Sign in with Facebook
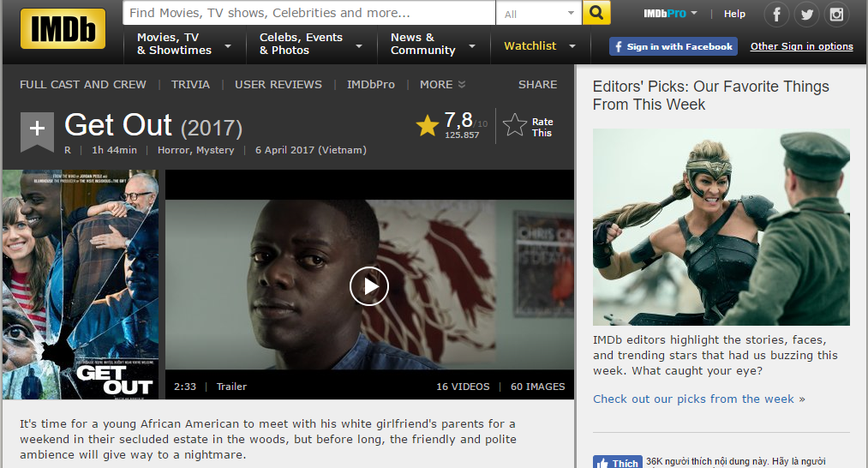868x468 pixels. [673, 46]
